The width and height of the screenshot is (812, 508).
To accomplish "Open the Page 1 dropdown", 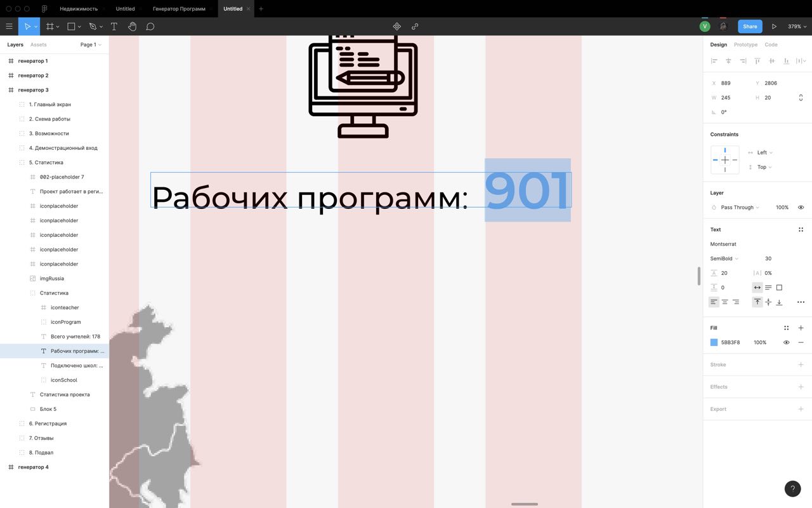I will tap(91, 44).
